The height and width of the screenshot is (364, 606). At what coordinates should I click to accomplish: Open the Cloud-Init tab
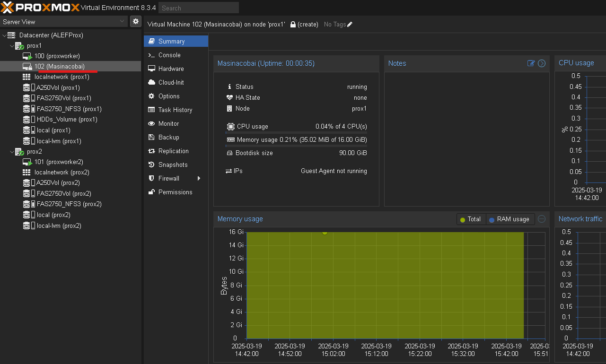click(176, 82)
